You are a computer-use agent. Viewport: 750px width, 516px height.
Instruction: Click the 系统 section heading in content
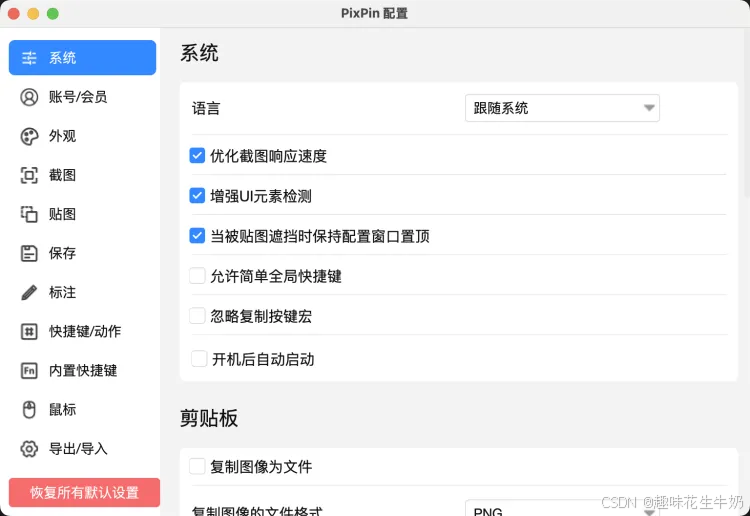(x=199, y=53)
